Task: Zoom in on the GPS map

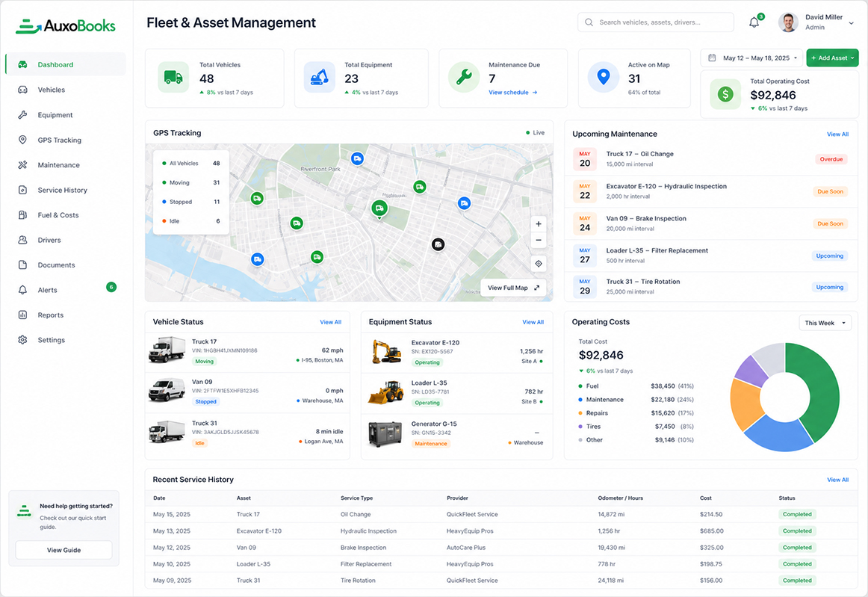Action: pos(538,224)
